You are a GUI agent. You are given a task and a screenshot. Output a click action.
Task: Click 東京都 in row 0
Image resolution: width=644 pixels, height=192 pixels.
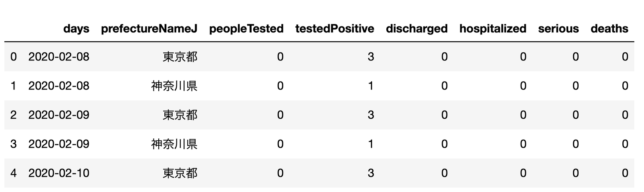pyautogui.click(x=180, y=57)
